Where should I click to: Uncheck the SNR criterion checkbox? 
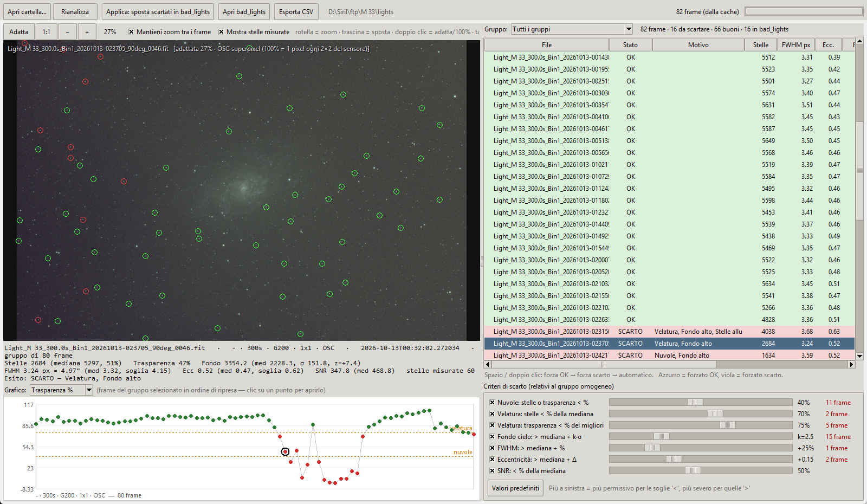tap(492, 471)
